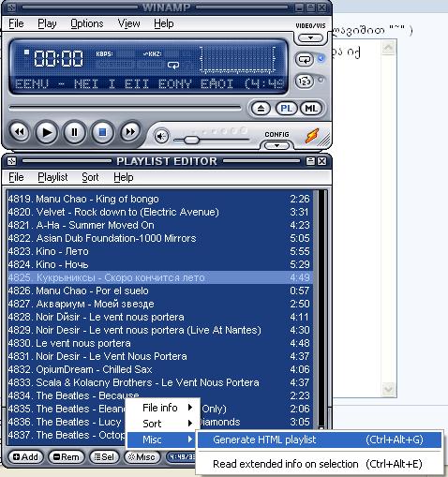Click the Winamp lightning bolt logo

(313, 136)
